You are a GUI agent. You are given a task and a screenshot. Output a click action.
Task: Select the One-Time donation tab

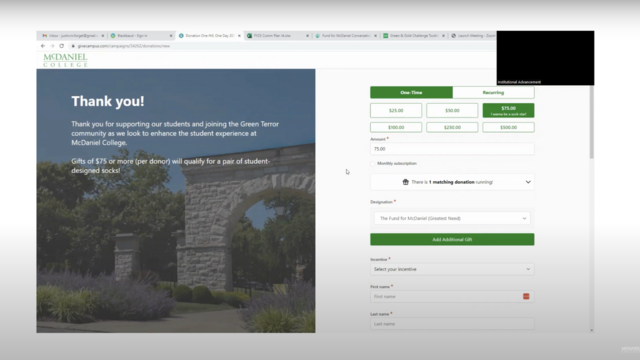pos(411,93)
